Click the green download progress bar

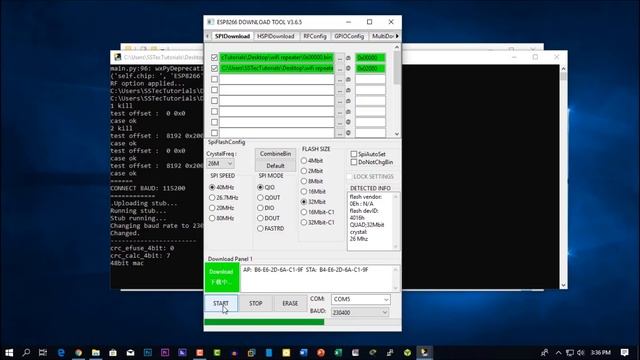click(x=264, y=322)
